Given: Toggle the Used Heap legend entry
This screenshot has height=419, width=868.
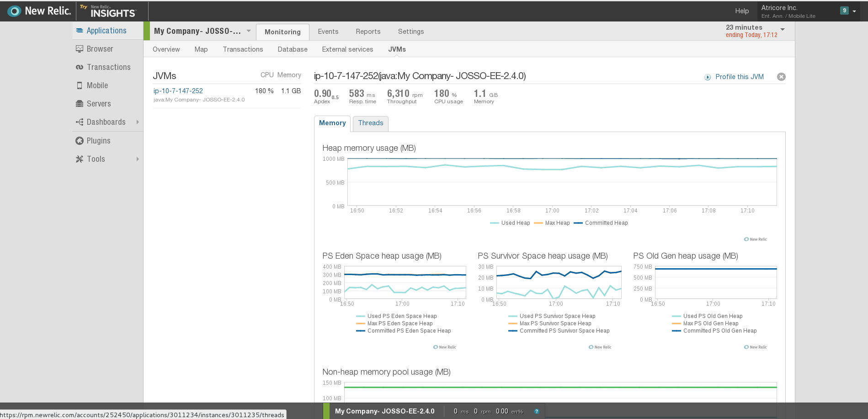Looking at the screenshot, I should pos(510,223).
